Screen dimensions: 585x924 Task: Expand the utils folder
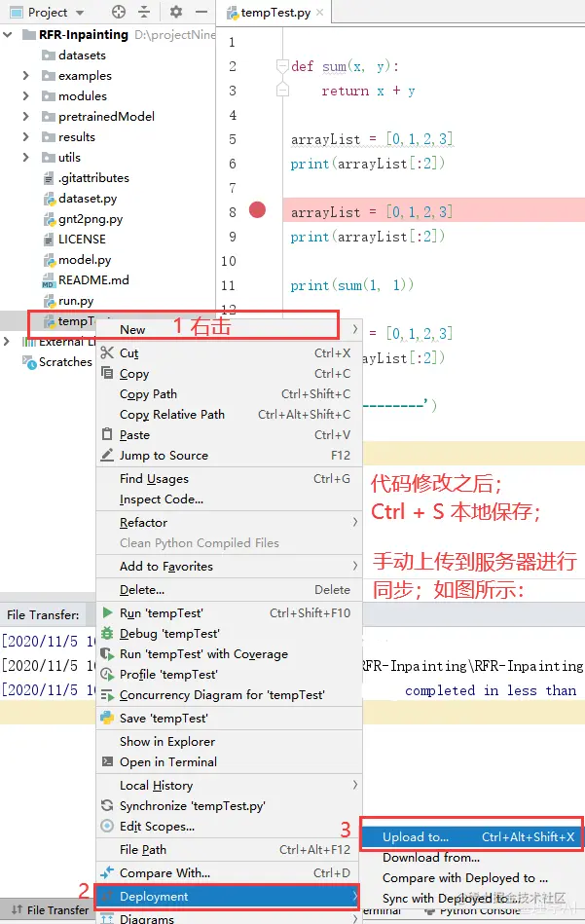(25, 158)
